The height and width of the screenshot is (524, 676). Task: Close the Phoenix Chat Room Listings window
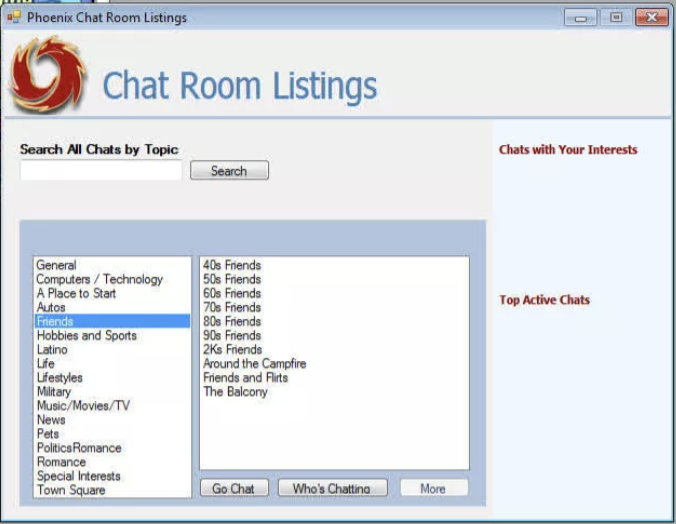click(x=652, y=17)
